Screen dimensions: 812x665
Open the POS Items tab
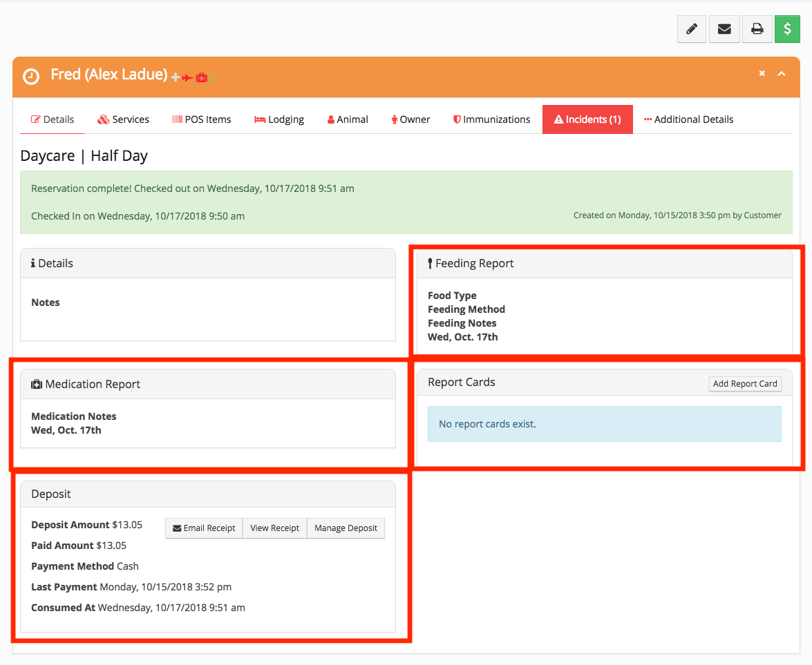click(202, 119)
